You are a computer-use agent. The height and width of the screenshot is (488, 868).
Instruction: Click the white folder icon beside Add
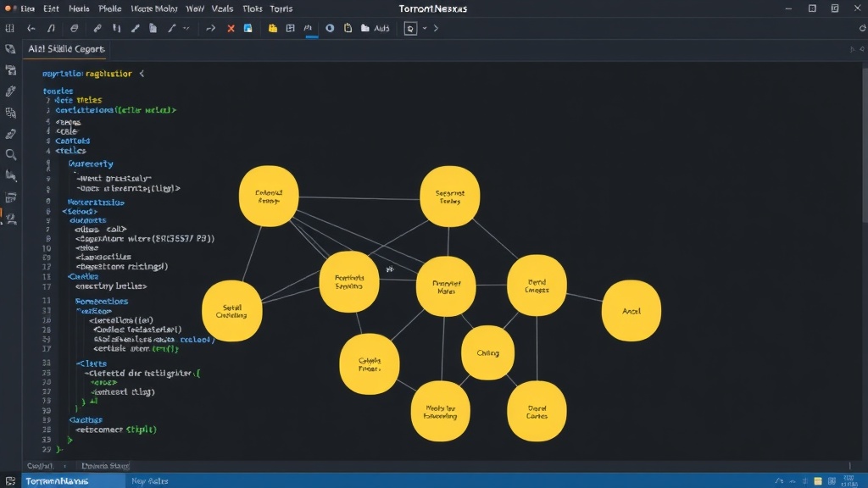[x=365, y=28]
